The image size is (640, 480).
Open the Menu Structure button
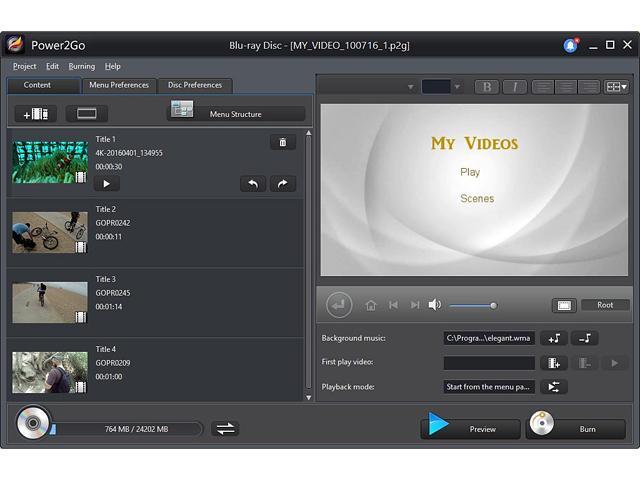(x=235, y=113)
